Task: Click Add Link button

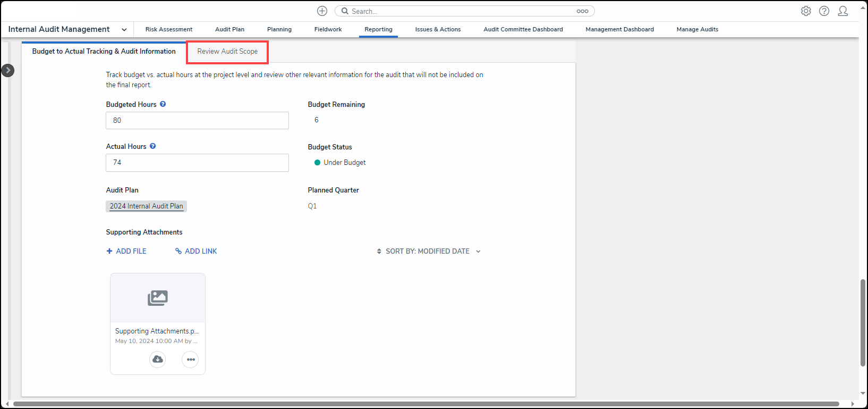Action: (x=196, y=251)
